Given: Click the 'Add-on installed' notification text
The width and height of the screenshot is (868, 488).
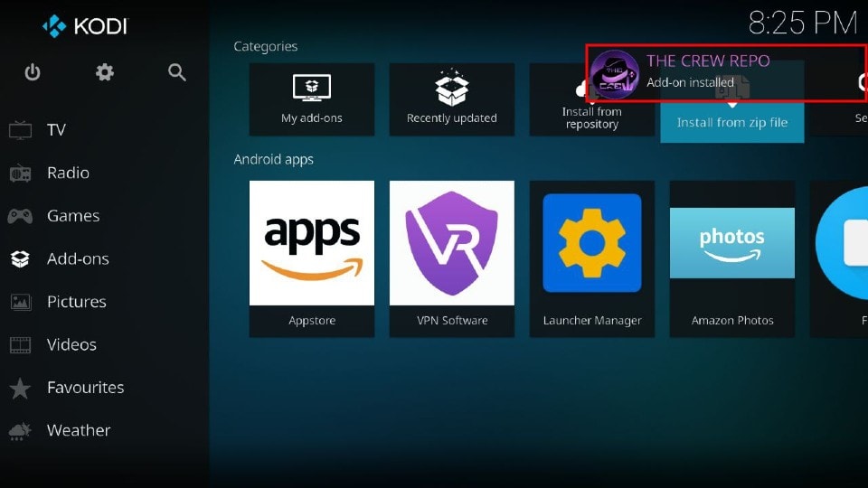Looking at the screenshot, I should [690, 82].
